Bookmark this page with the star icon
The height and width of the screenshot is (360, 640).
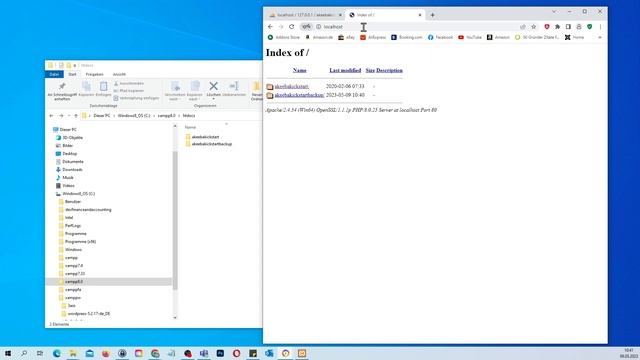tap(533, 27)
